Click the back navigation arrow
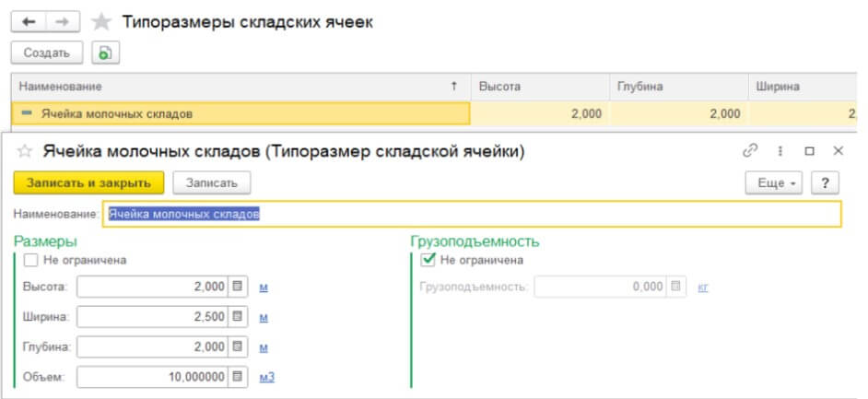 point(27,22)
